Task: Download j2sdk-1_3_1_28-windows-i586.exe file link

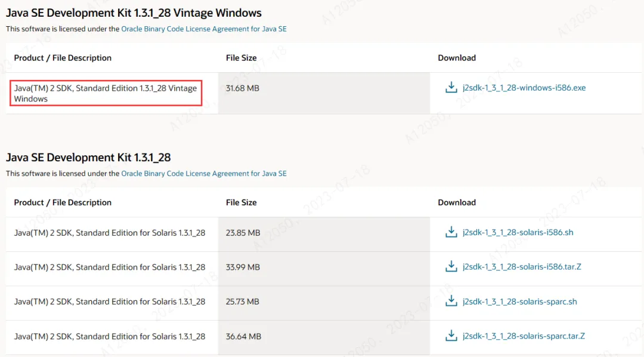Action: pyautogui.click(x=524, y=88)
